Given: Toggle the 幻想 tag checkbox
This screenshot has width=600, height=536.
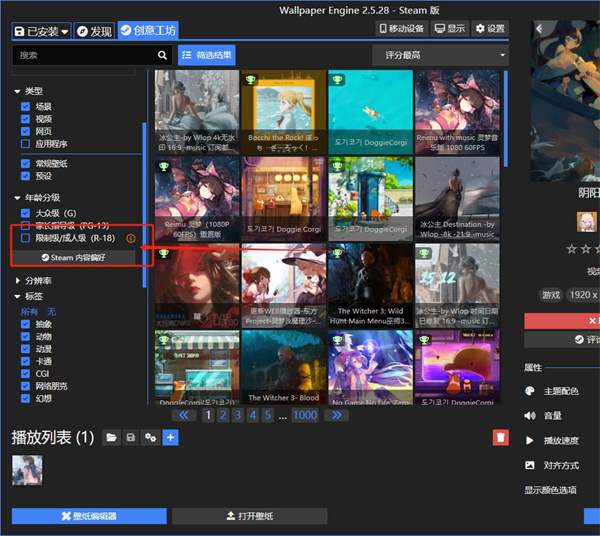Looking at the screenshot, I should [x=25, y=398].
